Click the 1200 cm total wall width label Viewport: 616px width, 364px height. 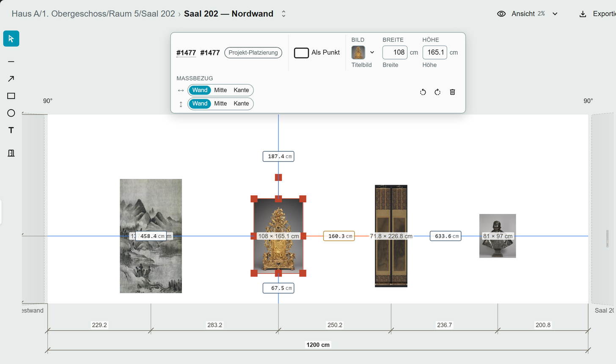coord(318,345)
